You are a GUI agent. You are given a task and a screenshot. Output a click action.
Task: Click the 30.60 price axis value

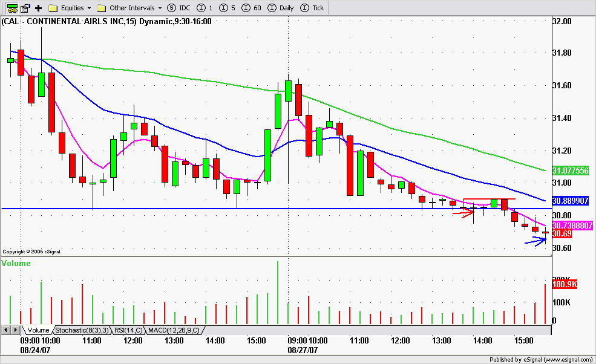tap(562, 248)
